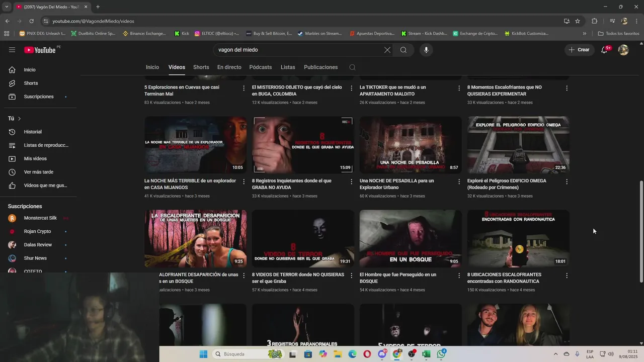This screenshot has height=362, width=644.
Task: Click the YouTube logo
Action: click(40, 50)
